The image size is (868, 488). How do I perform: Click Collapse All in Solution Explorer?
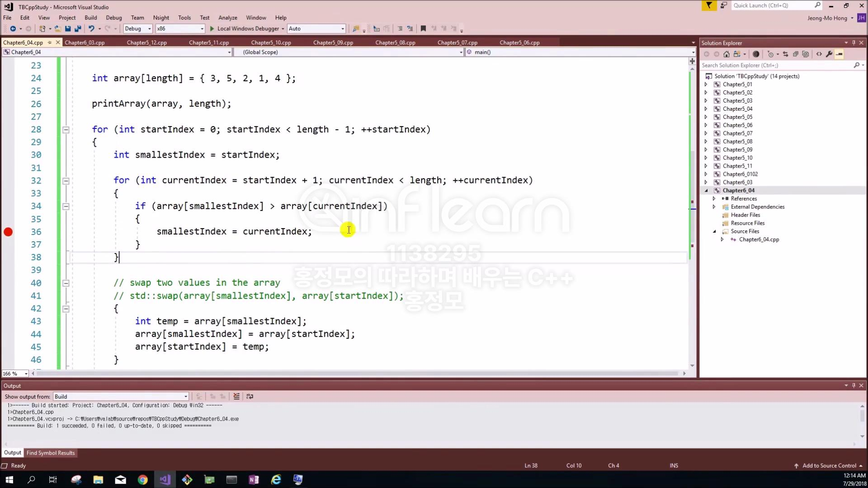tap(796, 54)
